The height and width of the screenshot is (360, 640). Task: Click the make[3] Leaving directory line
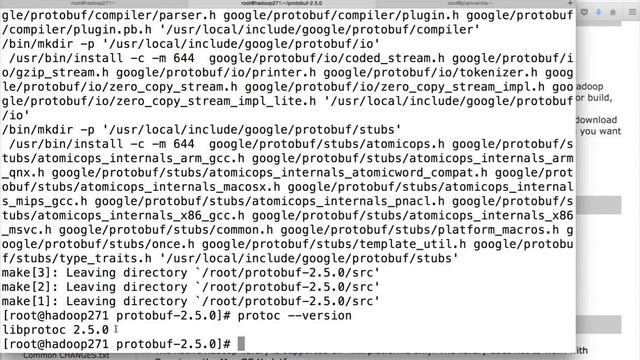(191, 273)
